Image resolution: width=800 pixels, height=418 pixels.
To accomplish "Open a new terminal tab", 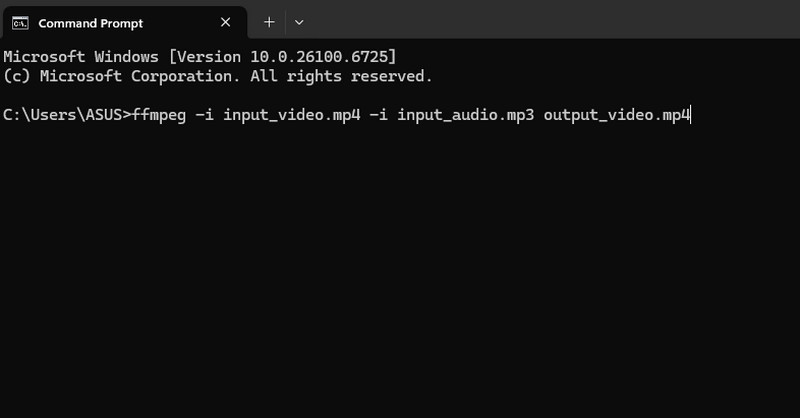I will [x=269, y=22].
